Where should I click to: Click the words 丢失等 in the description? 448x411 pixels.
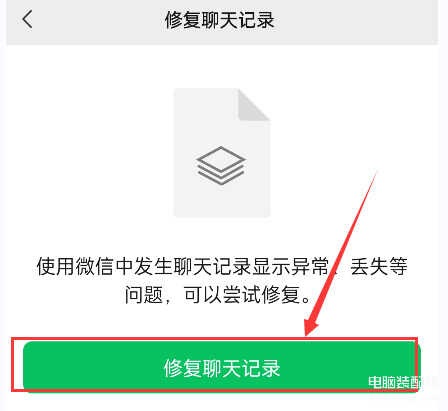click(x=379, y=267)
